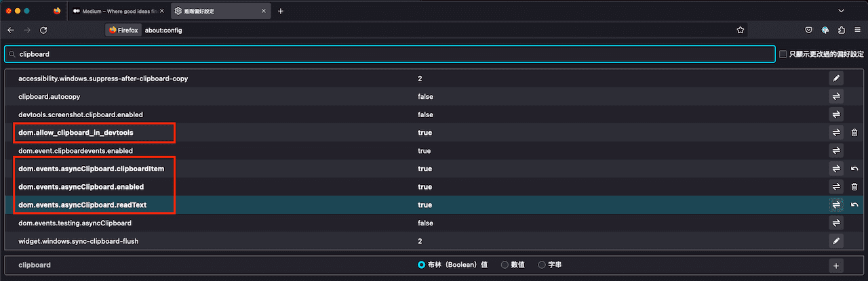Open the Extensions puzzle-piece menu
This screenshot has width=868, height=281.
click(842, 30)
